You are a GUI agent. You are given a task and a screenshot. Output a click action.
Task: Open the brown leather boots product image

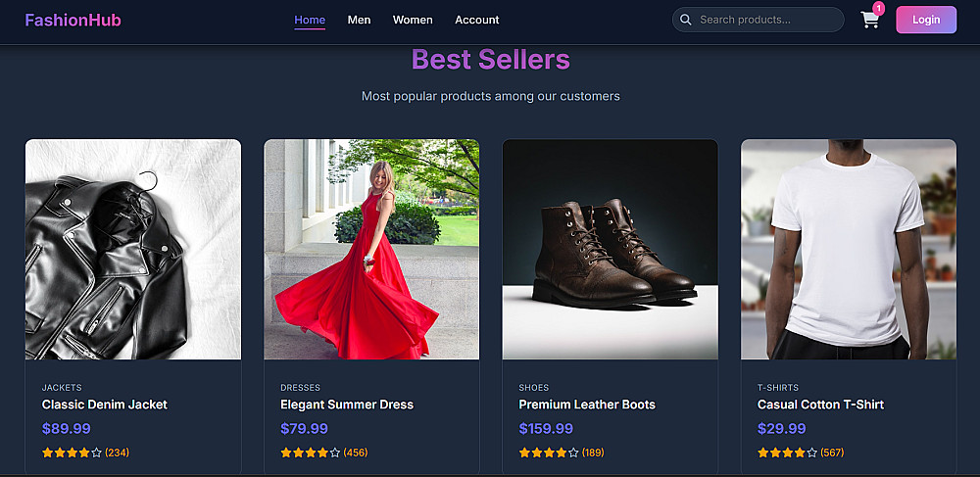click(610, 250)
